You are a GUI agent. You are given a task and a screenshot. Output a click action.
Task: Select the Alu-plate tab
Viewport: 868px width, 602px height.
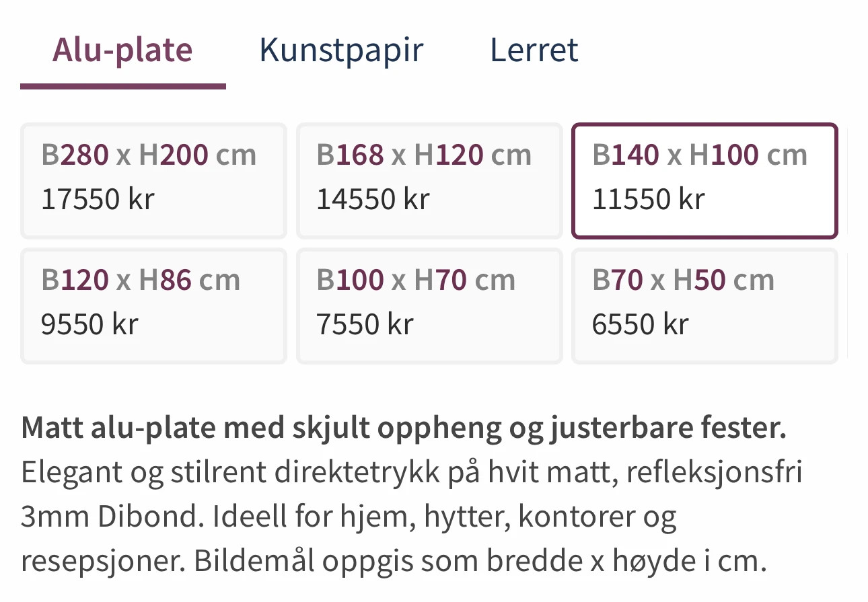pyautogui.click(x=122, y=50)
